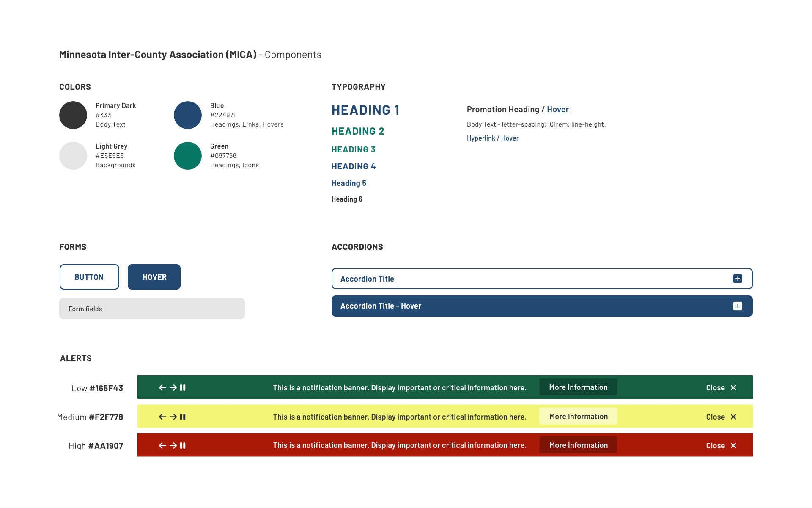The width and height of the screenshot is (812, 508).
Task: Pause the yellow Medium alert banner
Action: pos(183,417)
